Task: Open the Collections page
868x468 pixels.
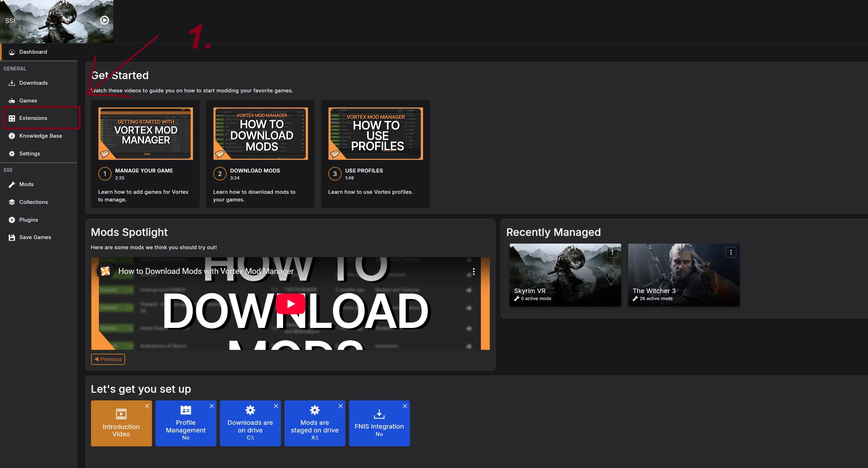Action: (39, 202)
